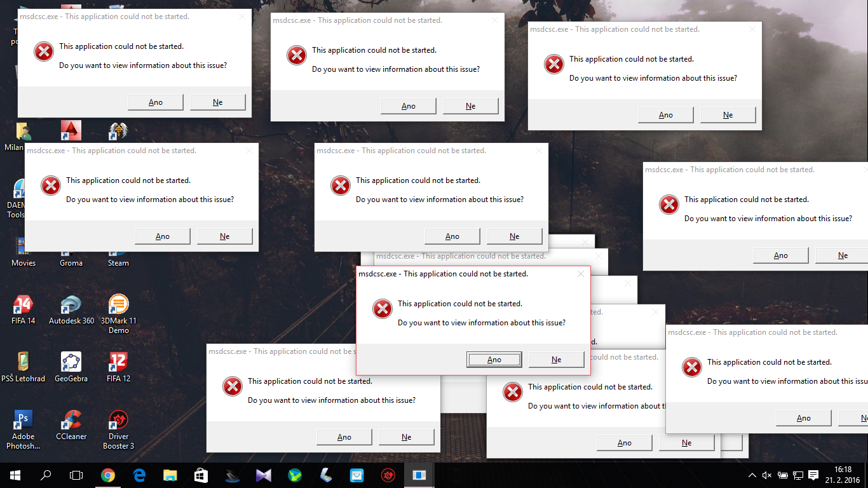Open File Explorer from the taskbar
Screen dimensions: 868x488
170,475
